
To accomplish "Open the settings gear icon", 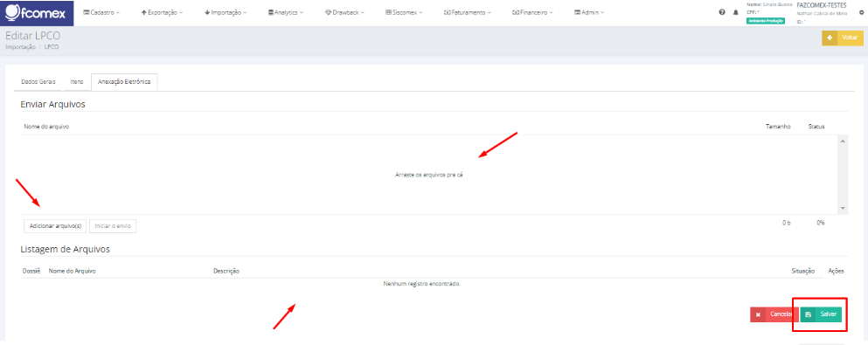I will (861, 12).
